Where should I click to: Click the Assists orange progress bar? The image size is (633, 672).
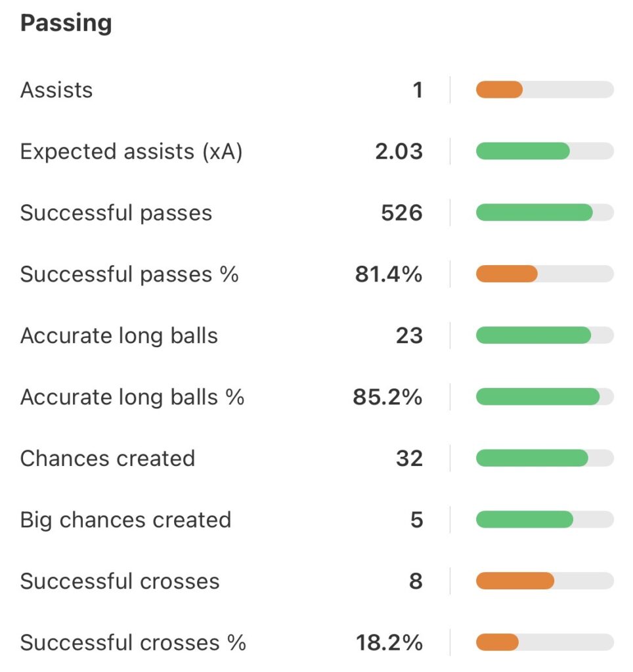(500, 90)
